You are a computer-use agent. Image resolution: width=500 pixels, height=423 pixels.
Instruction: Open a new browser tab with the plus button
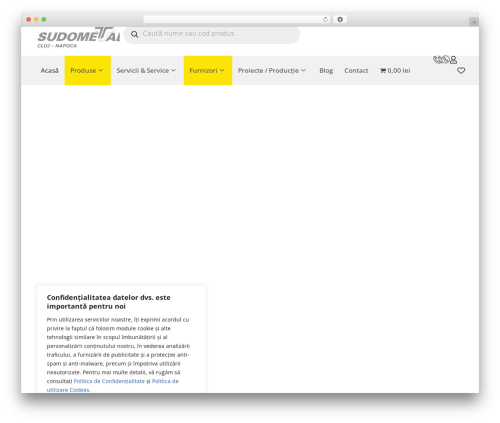click(474, 22)
